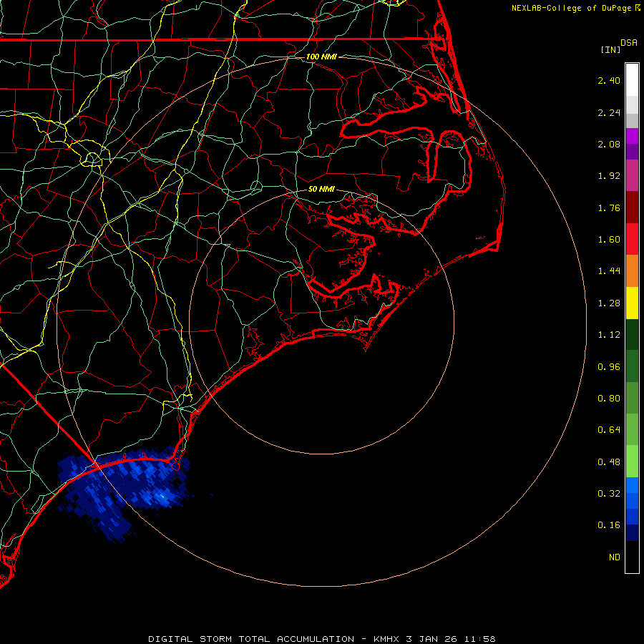Click the 0.80 legend value

609,399
